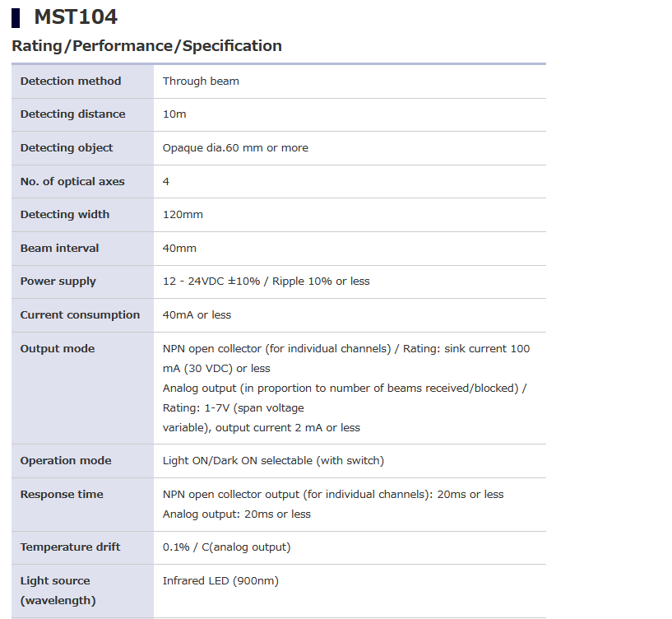Viewport: 672px width, 619px height.
Task: Click the No. of optical axes label
Action: tap(72, 181)
